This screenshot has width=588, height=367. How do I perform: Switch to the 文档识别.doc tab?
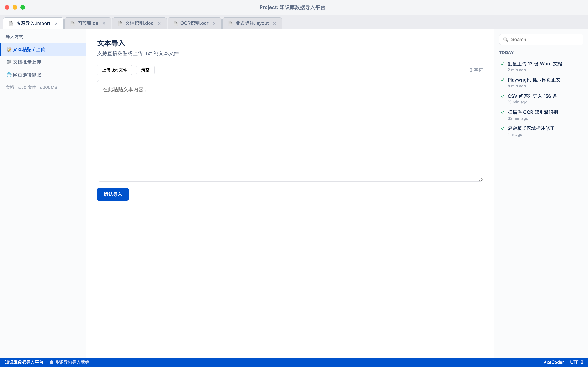click(139, 23)
